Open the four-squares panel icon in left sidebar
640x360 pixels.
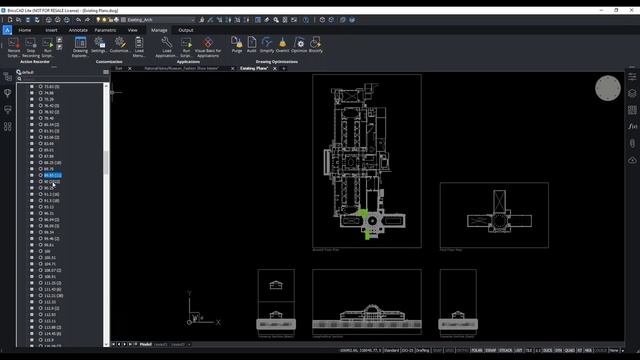coord(7,127)
